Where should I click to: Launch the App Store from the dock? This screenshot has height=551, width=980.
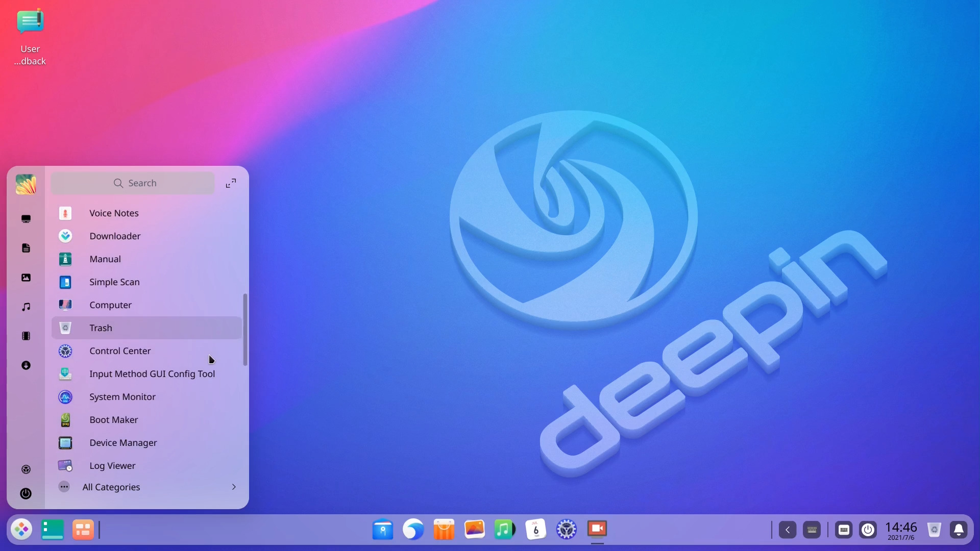pos(444,530)
